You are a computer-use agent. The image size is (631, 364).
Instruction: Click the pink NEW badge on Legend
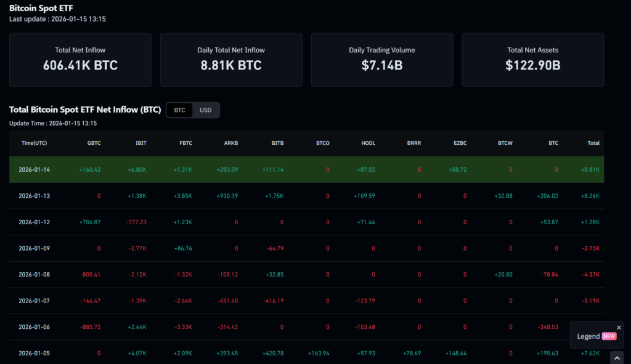pos(609,336)
